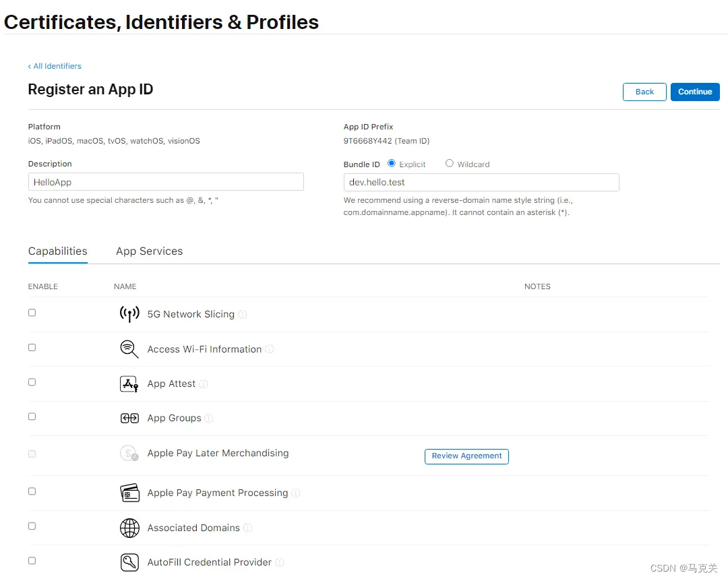Click the Access Wi-Fi Information icon

point(129,349)
